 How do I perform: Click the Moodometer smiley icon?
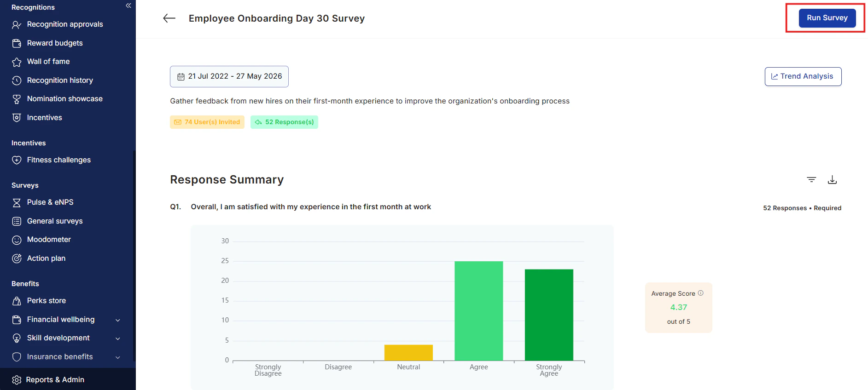click(17, 240)
